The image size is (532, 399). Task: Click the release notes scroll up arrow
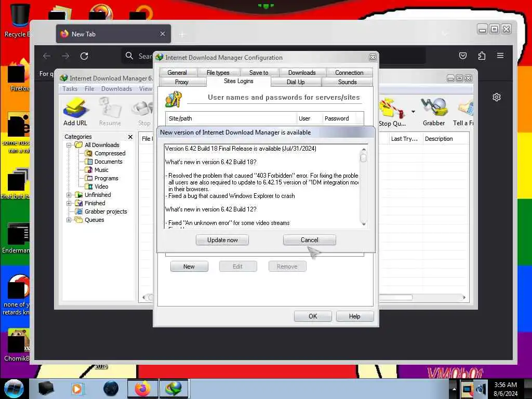[364, 149]
